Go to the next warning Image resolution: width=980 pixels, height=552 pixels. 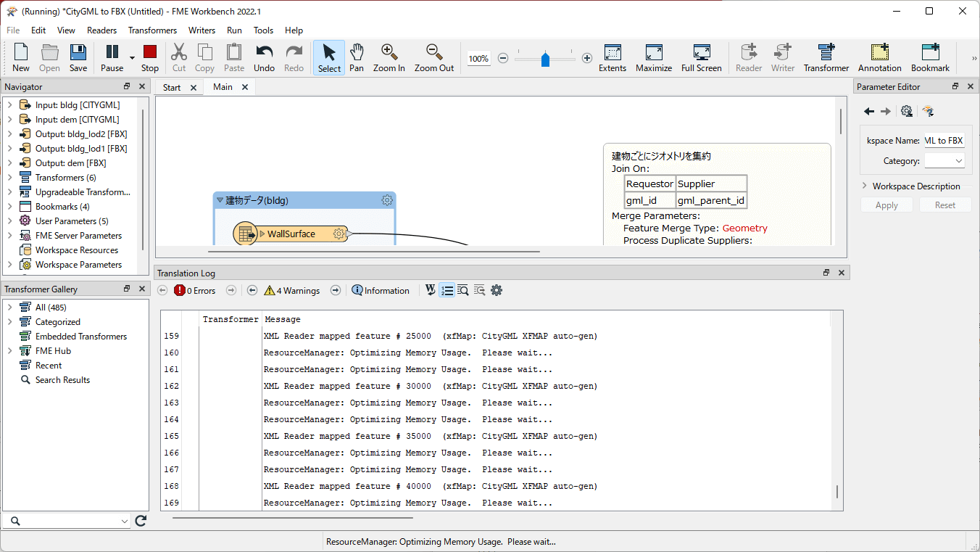point(336,290)
